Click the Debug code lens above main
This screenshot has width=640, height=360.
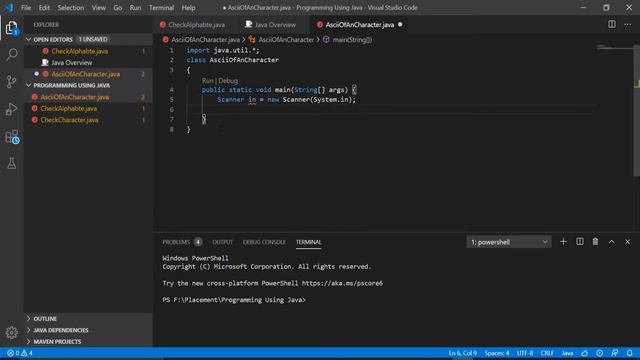228,81
